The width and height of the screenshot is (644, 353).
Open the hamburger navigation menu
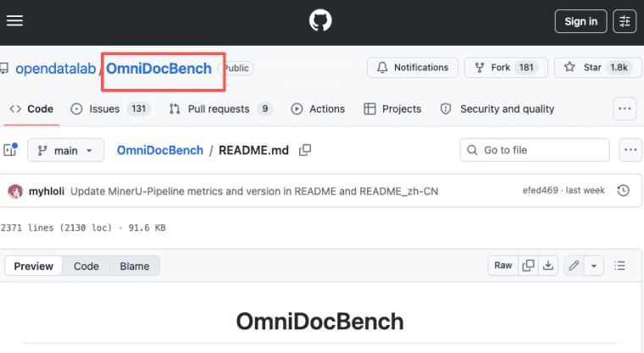[x=14, y=20]
